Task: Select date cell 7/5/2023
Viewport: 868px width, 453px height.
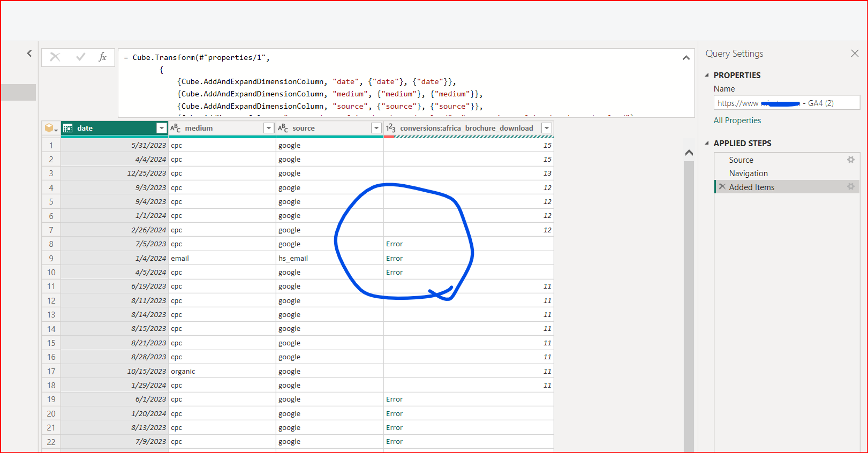Action: click(115, 244)
